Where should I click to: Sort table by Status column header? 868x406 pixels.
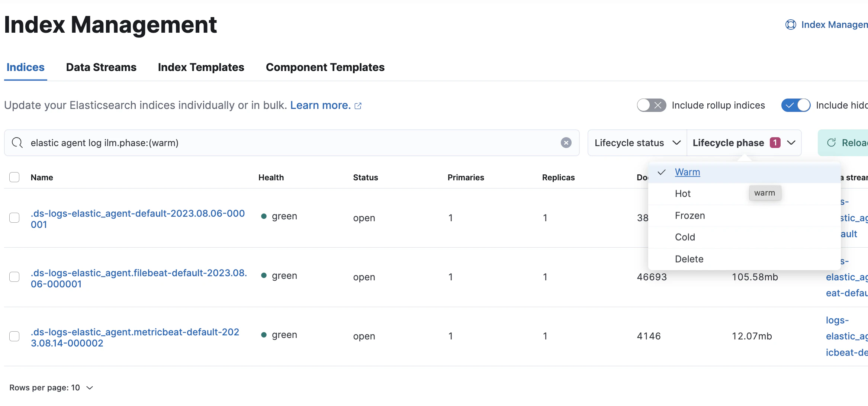click(x=366, y=178)
